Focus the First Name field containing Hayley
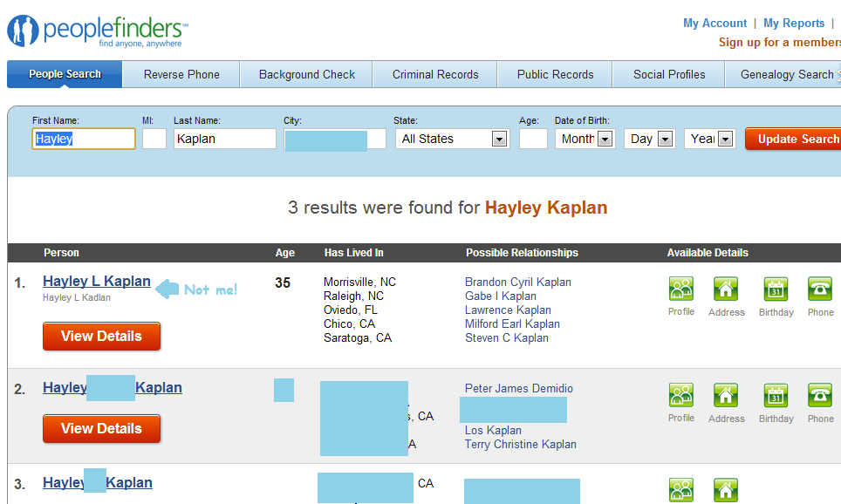841x504 pixels. (x=84, y=139)
